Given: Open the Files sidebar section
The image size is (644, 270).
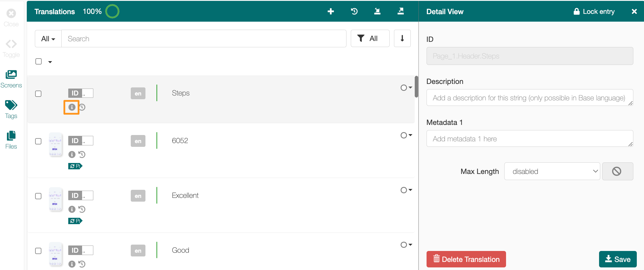Looking at the screenshot, I should pos(11,140).
